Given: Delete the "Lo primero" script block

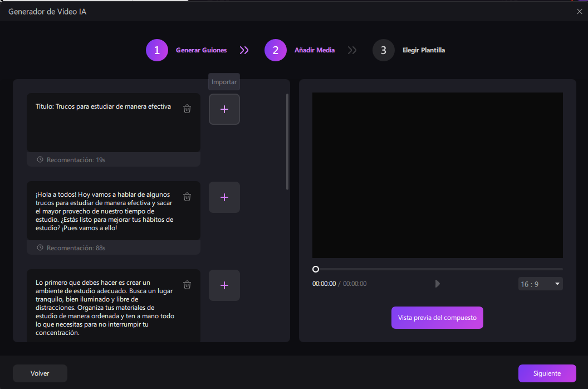Looking at the screenshot, I should tap(187, 285).
